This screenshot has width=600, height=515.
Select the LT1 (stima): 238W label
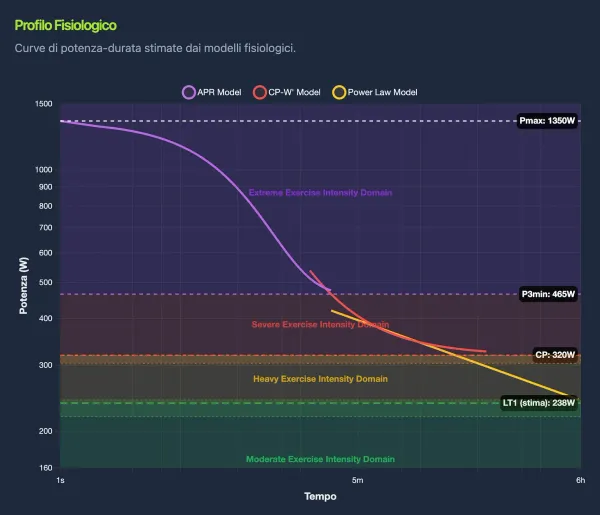(x=539, y=403)
